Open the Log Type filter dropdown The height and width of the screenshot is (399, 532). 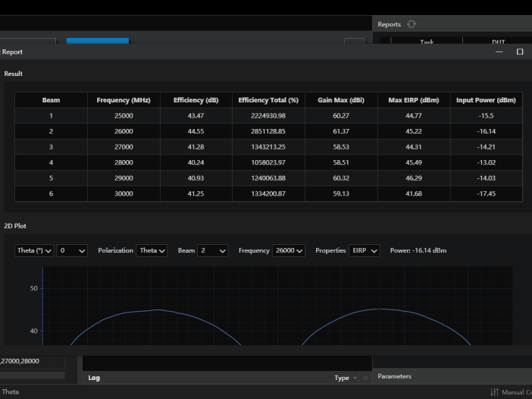346,378
